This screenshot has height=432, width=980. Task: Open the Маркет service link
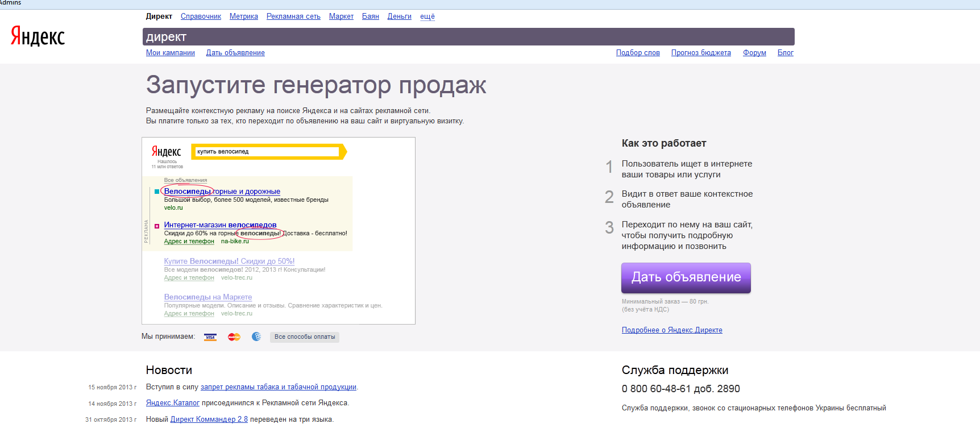tap(341, 16)
